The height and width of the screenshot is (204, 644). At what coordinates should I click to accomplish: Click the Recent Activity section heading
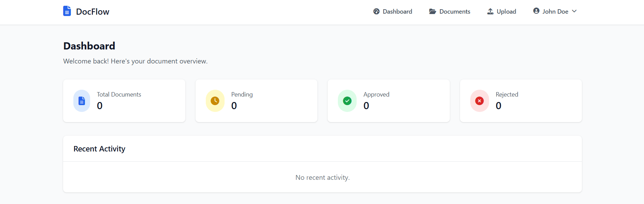[99, 149]
